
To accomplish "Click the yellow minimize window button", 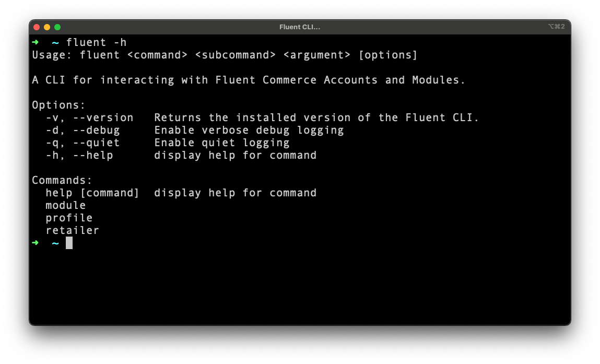I will coord(47,27).
